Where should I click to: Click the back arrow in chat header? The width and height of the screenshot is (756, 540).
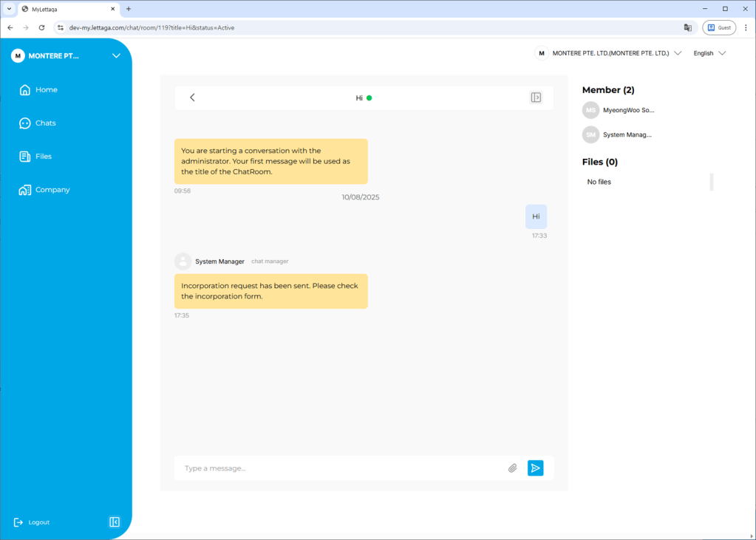(x=192, y=98)
